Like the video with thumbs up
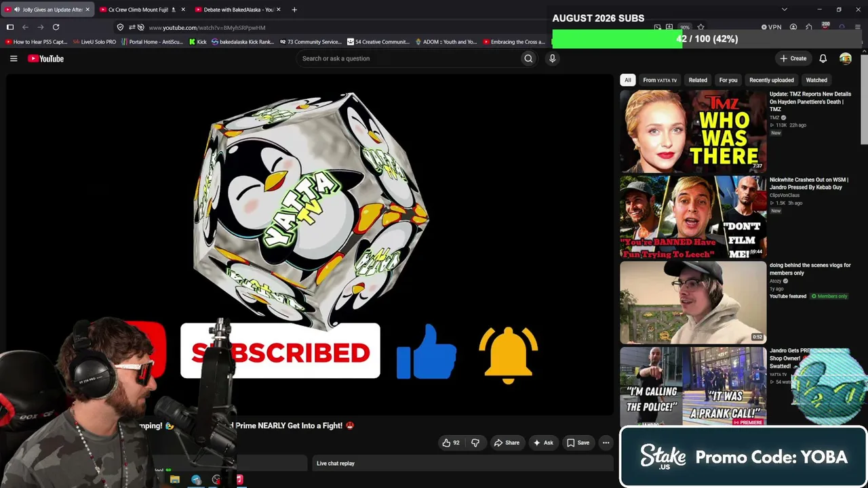 (x=451, y=443)
